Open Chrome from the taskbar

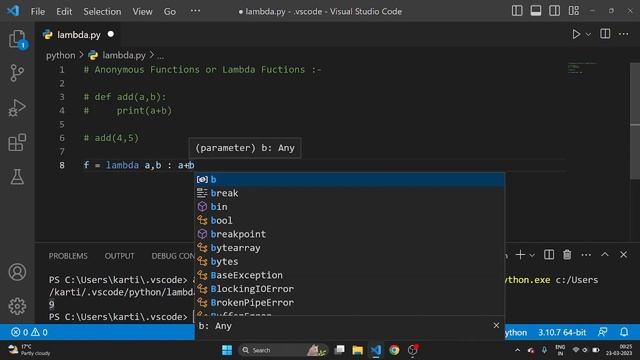(x=394, y=350)
